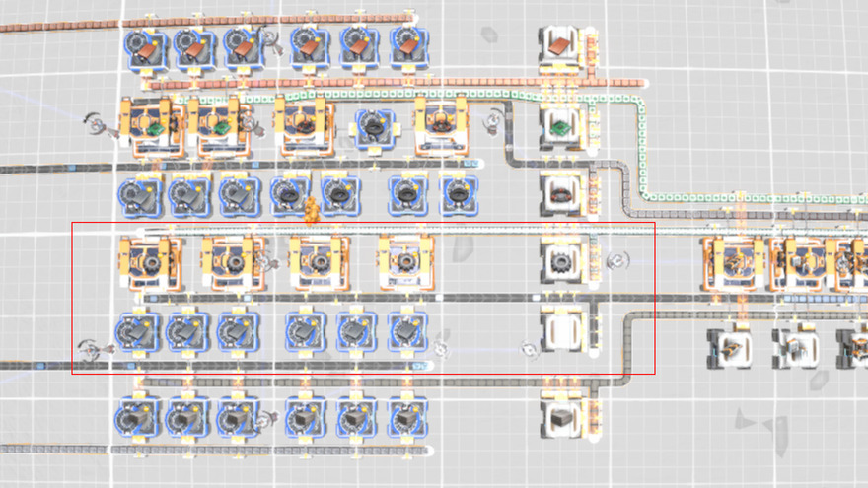The height and width of the screenshot is (488, 868).
Task: Open the gear storage box
Action: (559, 261)
